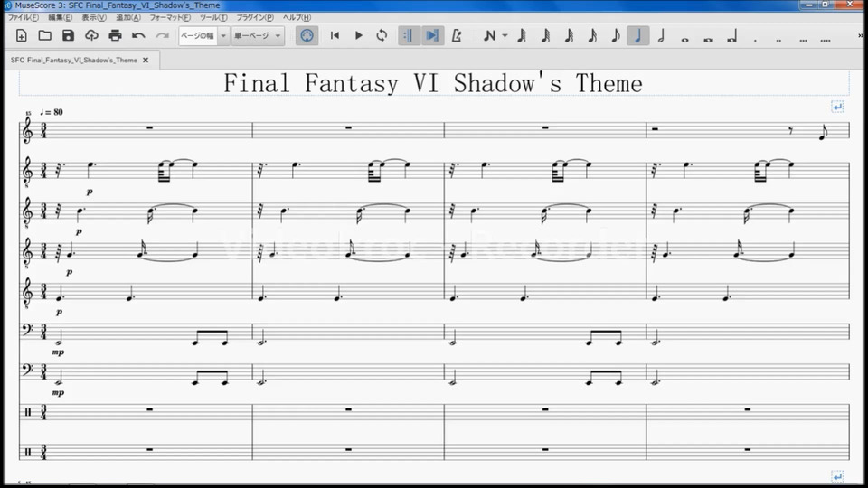Create a new score with toolbar icon
The width and height of the screenshot is (868, 488).
[21, 36]
